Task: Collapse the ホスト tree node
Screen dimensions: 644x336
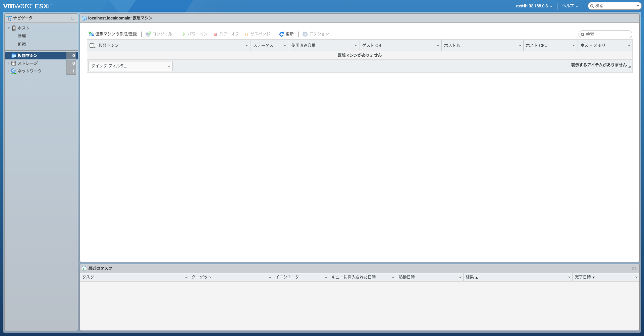Action: 9,28
